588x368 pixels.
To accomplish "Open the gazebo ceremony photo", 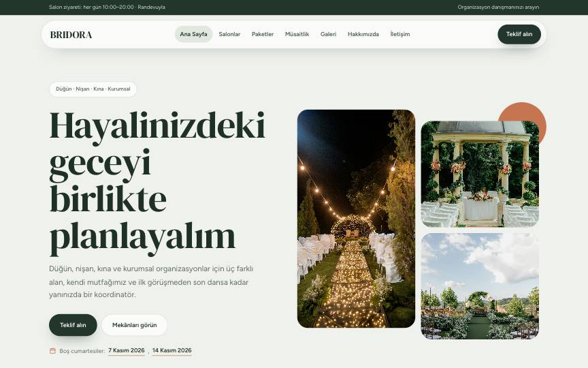I will pos(480,174).
